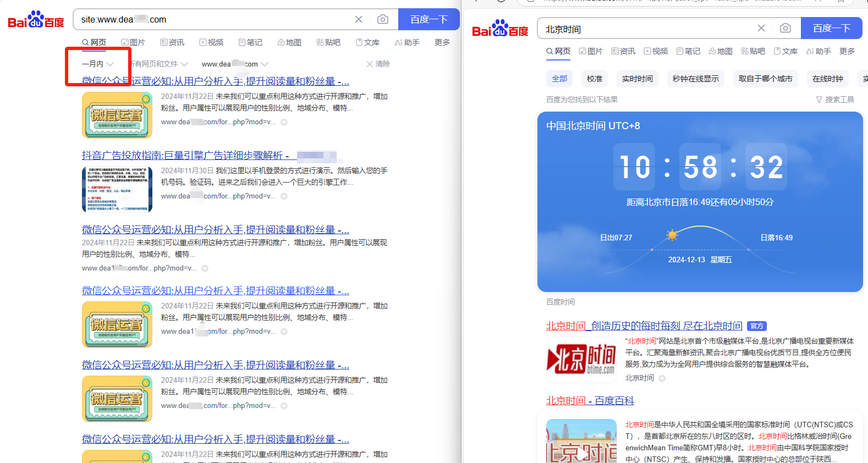Expand 更多 menu in left window
868x463 pixels.
(x=442, y=42)
